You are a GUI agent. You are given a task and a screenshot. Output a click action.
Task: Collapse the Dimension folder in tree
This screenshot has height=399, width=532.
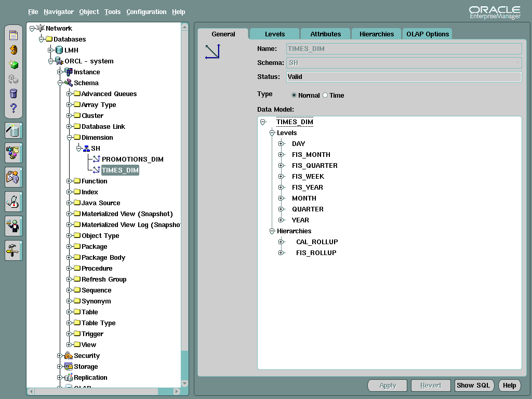69,138
